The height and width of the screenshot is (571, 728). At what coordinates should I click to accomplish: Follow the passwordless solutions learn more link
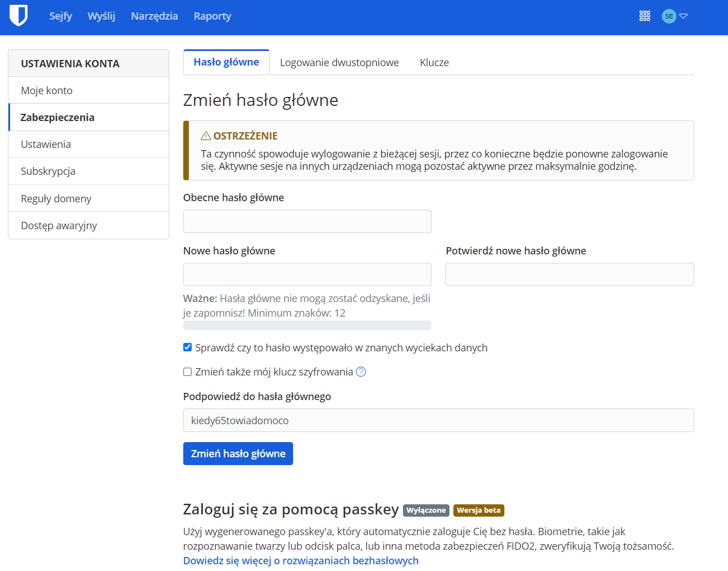coord(300,560)
